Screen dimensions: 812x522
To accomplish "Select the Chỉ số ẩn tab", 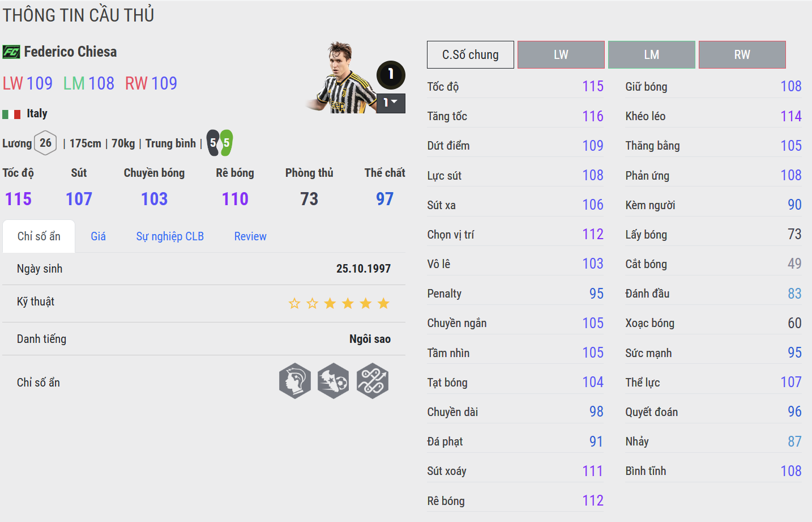I will [x=39, y=236].
